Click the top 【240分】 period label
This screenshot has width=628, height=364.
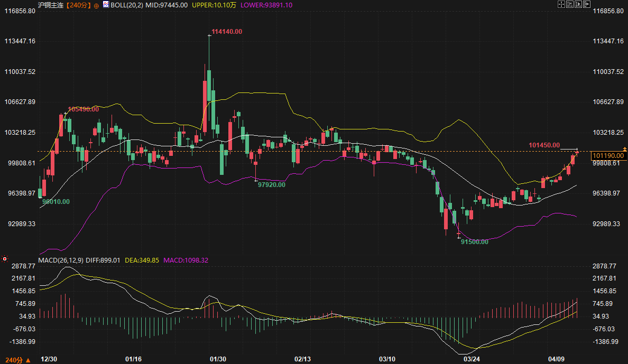coord(78,5)
